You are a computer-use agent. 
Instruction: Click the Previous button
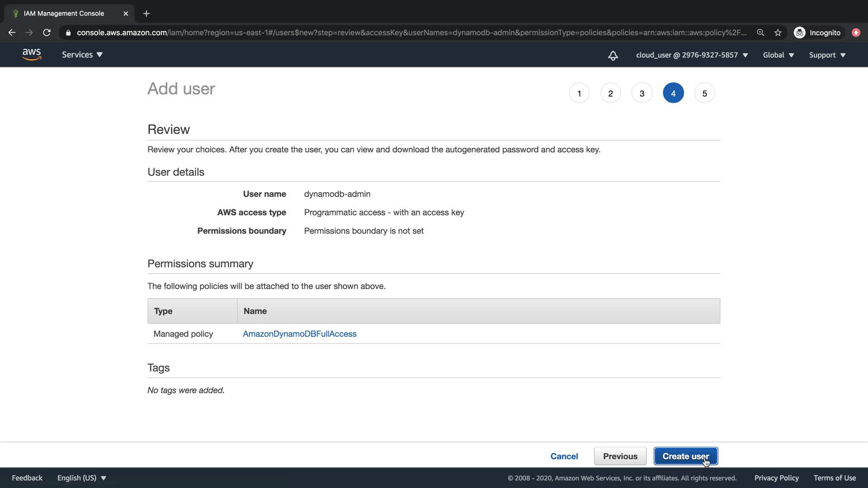620,456
